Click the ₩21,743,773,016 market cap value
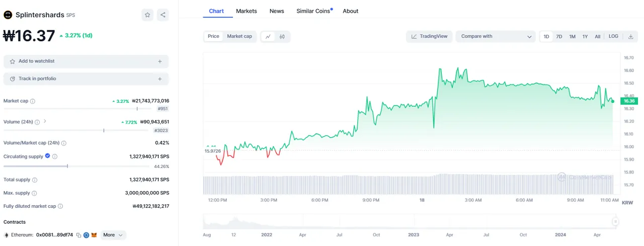The height and width of the screenshot is (246, 644). (x=150, y=101)
